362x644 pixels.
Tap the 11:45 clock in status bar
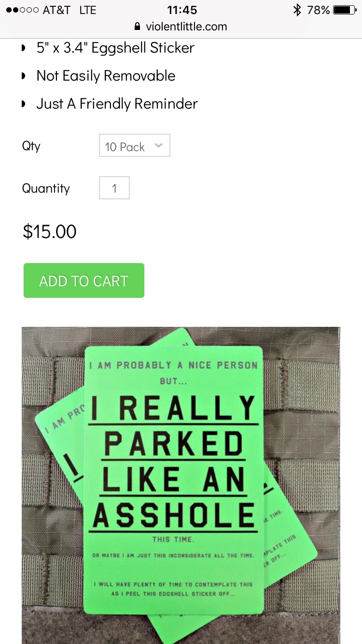click(x=182, y=10)
